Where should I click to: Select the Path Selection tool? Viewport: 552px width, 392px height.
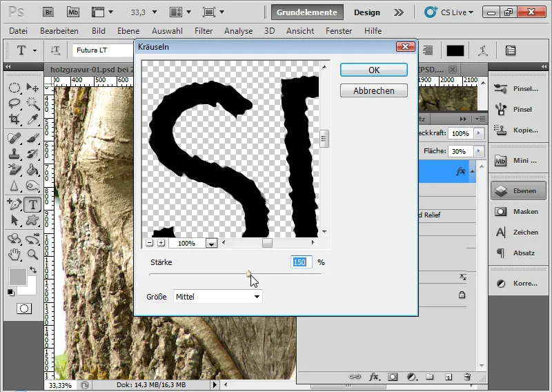pos(14,220)
